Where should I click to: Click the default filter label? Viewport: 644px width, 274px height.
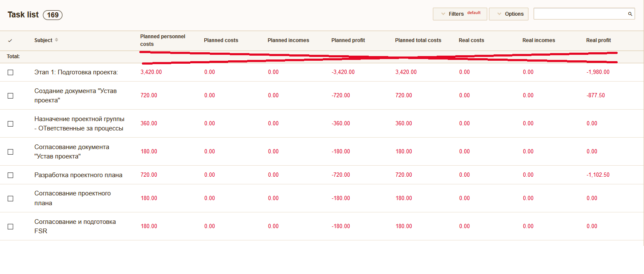pos(474,13)
